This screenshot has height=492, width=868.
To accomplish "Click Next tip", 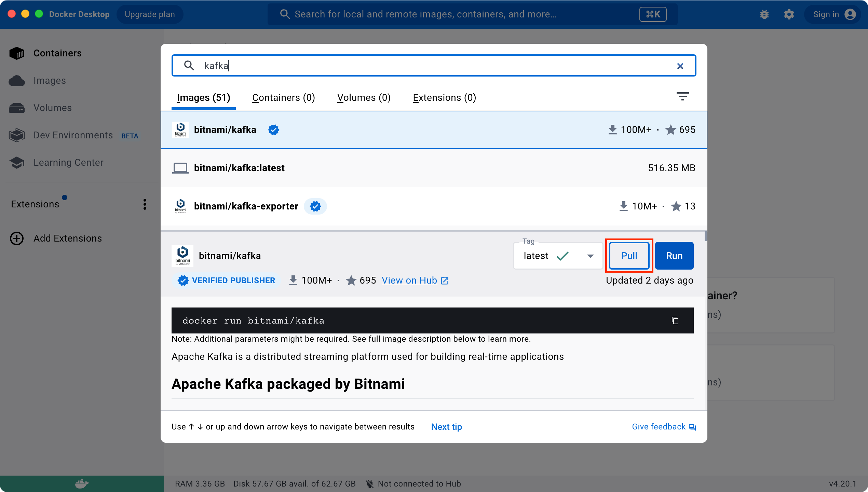I will coord(446,427).
